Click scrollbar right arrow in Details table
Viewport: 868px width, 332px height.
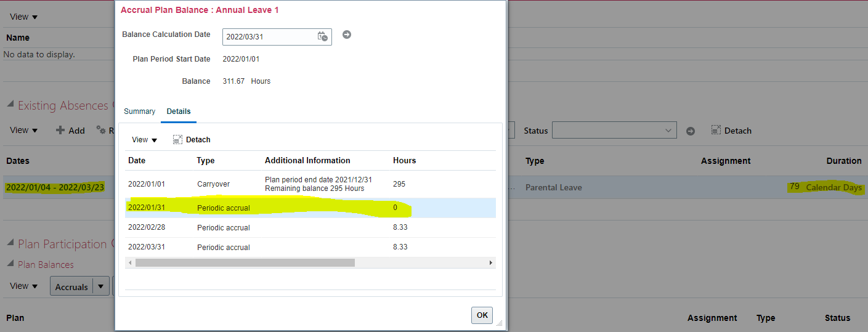[491, 262]
